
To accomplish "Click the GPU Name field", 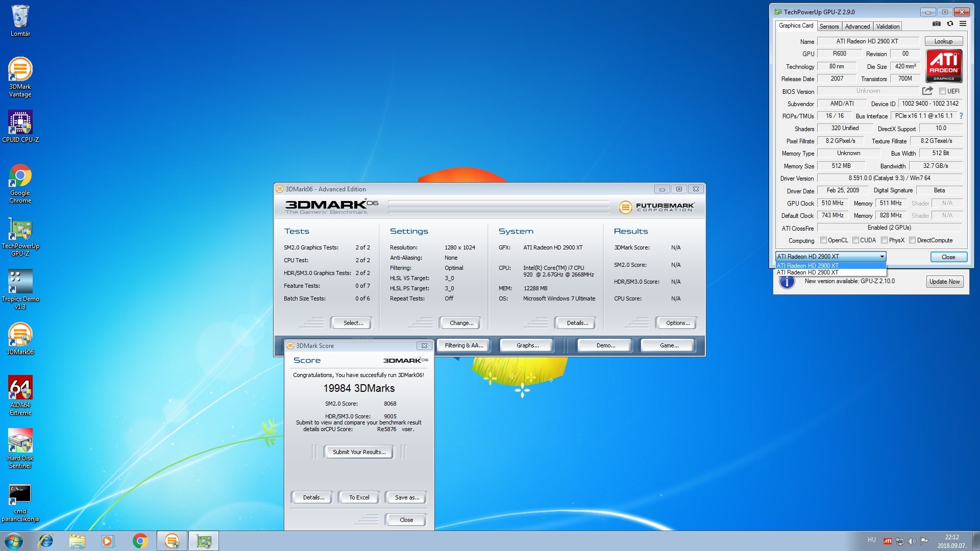I will pos(868,41).
